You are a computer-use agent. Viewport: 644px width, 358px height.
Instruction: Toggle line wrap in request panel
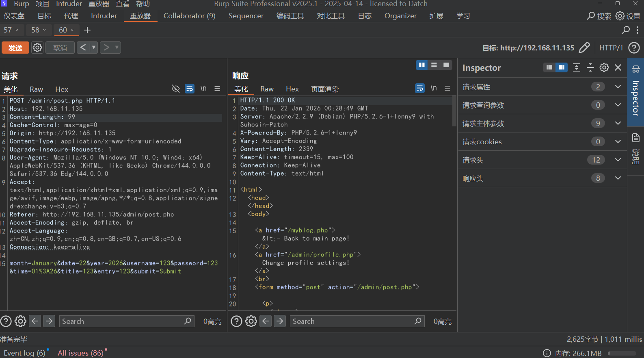pos(190,89)
